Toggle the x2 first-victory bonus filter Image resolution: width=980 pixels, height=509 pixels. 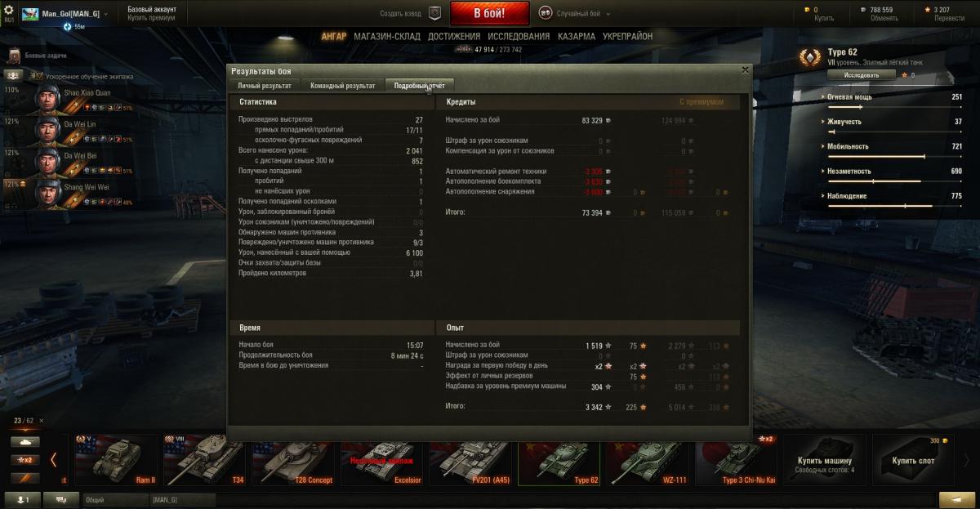(24, 460)
